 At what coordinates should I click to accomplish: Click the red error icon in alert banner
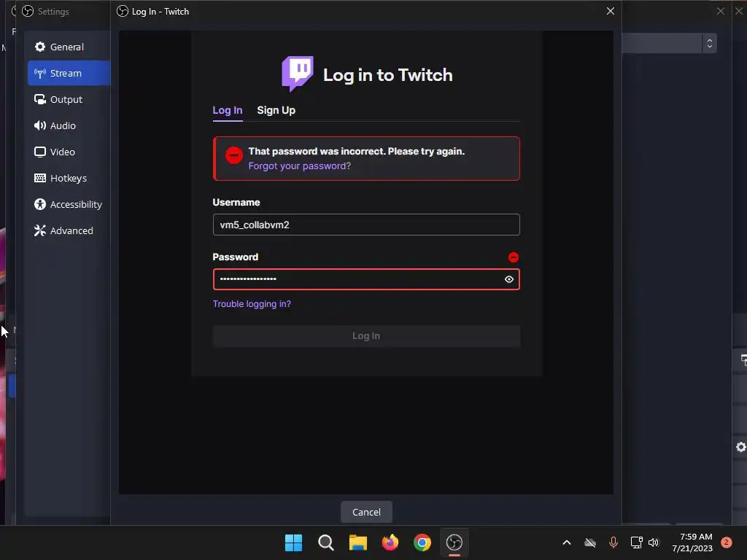point(234,155)
